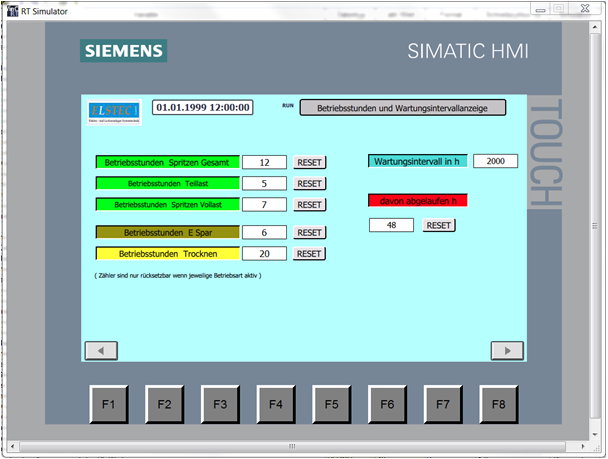Select Trocknen hours field showing 20
608x459 pixels.
click(264, 254)
